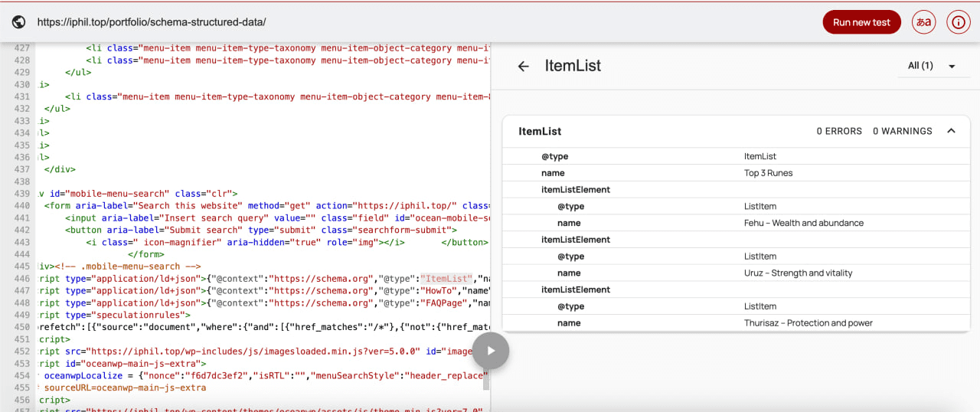Image resolution: width=980 pixels, height=412 pixels.
Task: Collapse the ItemList card with chevron
Action: [951, 131]
